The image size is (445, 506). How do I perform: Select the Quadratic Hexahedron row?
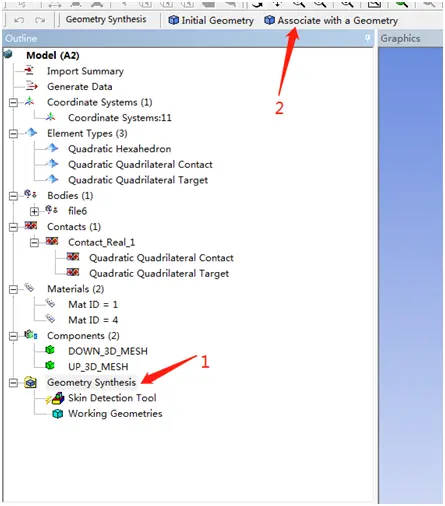(120, 149)
